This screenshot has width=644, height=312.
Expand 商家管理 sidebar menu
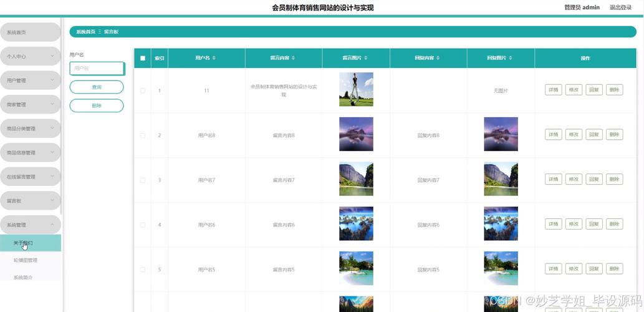(31, 104)
